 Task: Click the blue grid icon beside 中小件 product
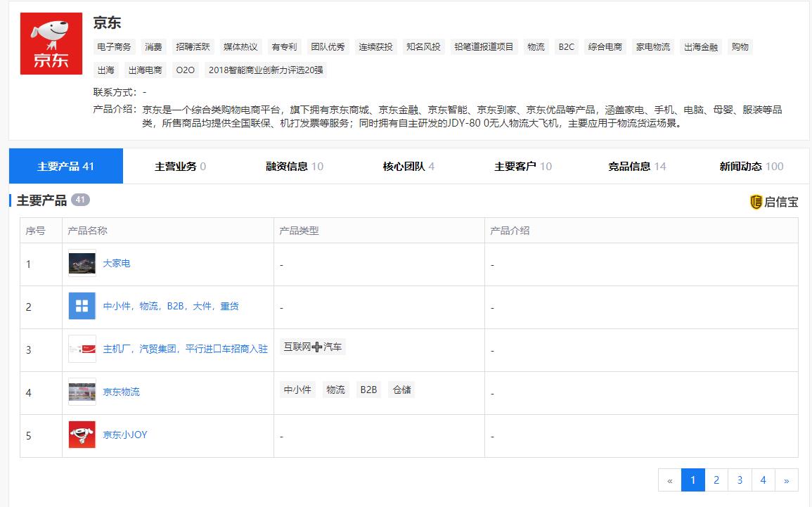tap(82, 305)
